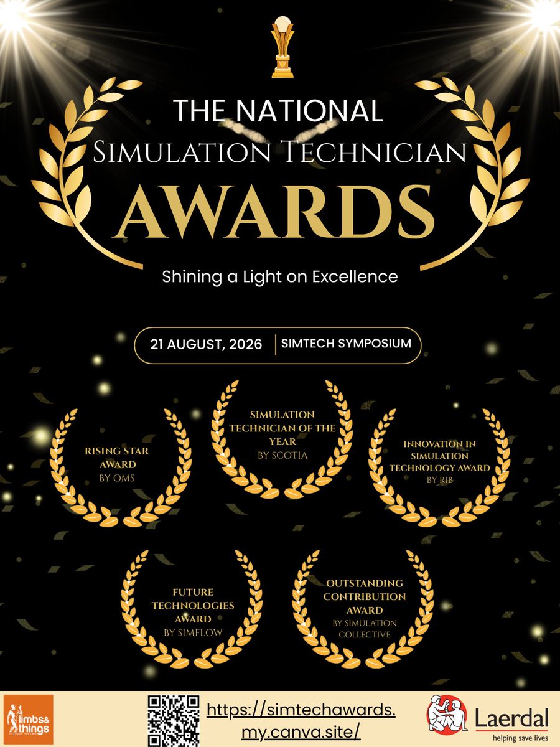The height and width of the screenshot is (747, 560).
Task: Click the Limbs & Things logo
Action: tap(29, 720)
